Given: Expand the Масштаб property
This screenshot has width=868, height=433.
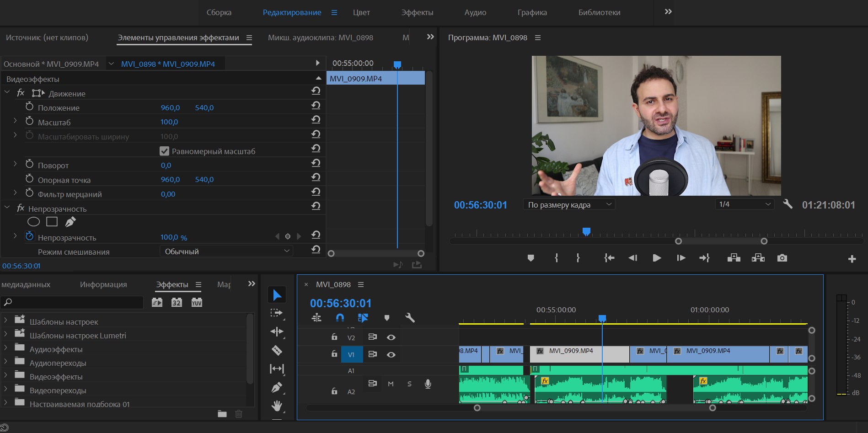Looking at the screenshot, I should (15, 121).
